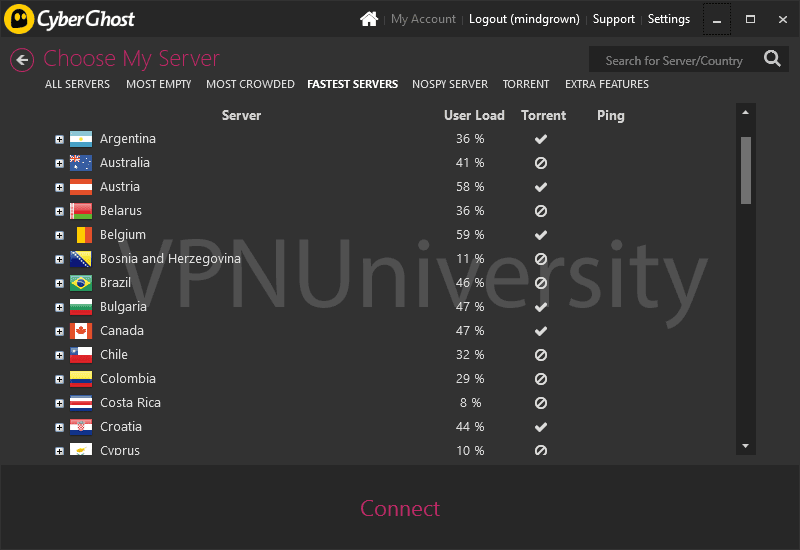Click the Colombia flag icon
Image resolution: width=800 pixels, height=550 pixels.
tap(81, 379)
